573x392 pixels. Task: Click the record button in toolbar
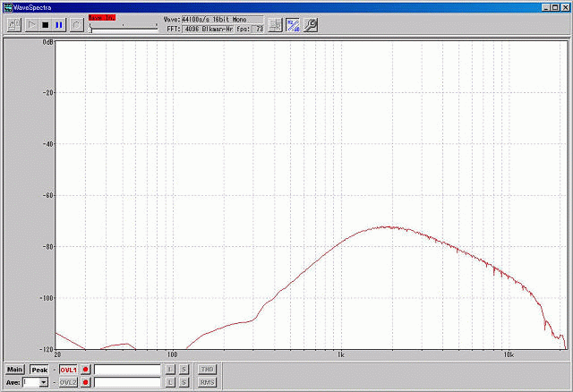coord(77,24)
